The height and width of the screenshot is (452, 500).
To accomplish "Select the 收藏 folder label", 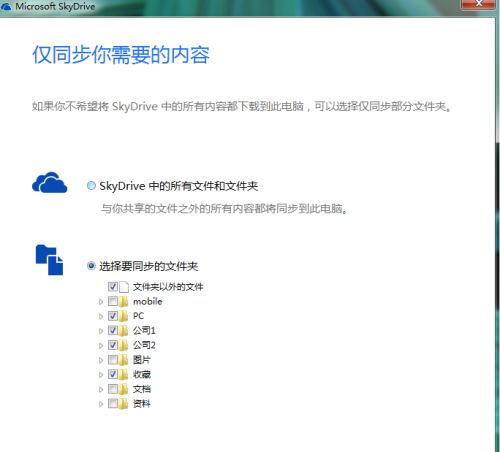I will coord(142,374).
